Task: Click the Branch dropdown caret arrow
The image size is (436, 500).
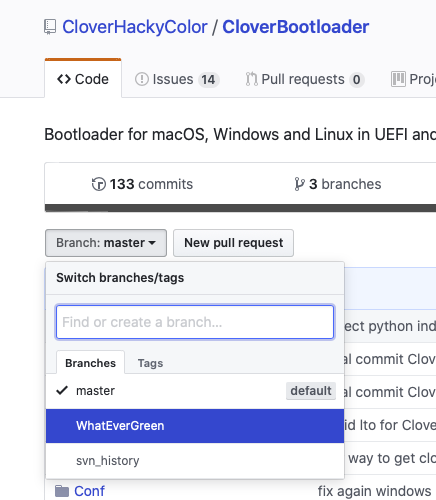Action: [152, 243]
